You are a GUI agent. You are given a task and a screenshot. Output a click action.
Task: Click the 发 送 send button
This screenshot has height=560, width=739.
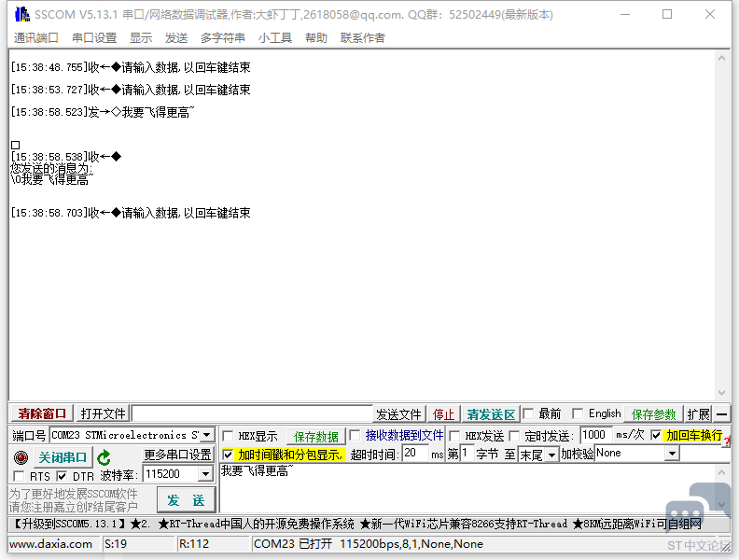tap(187, 500)
